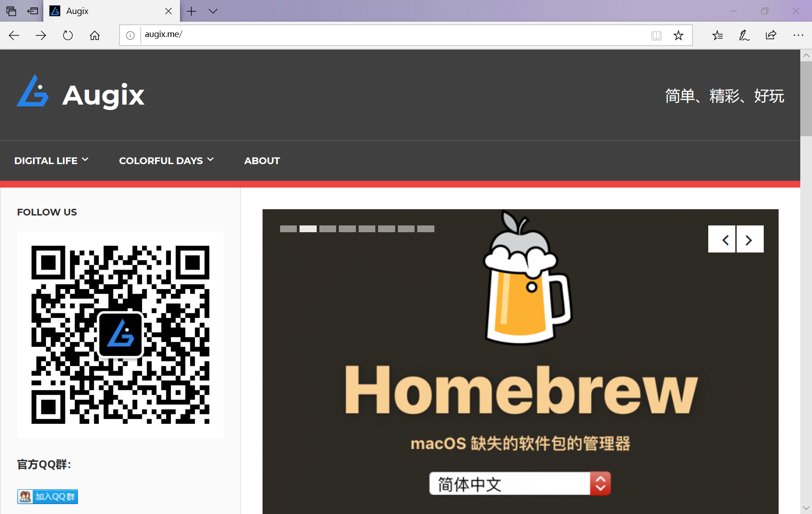Screen dimensions: 812x514
Task: Open the tab list chevron
Action: 213,11
